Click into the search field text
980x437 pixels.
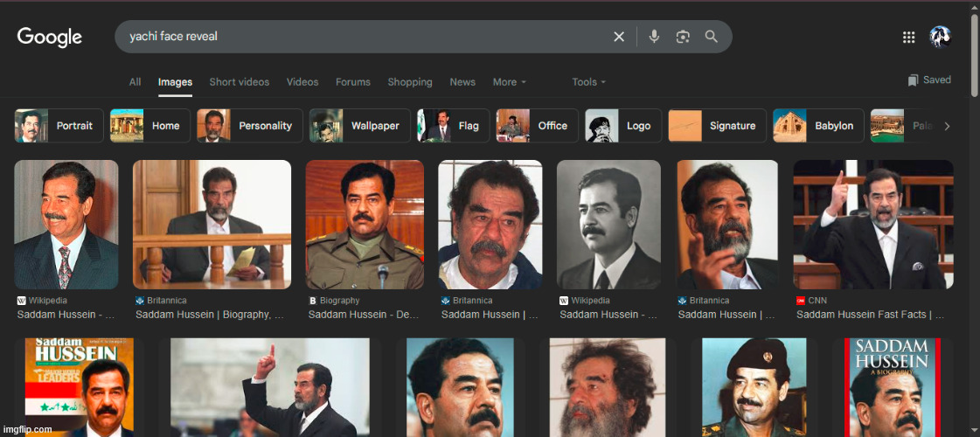[x=173, y=36]
